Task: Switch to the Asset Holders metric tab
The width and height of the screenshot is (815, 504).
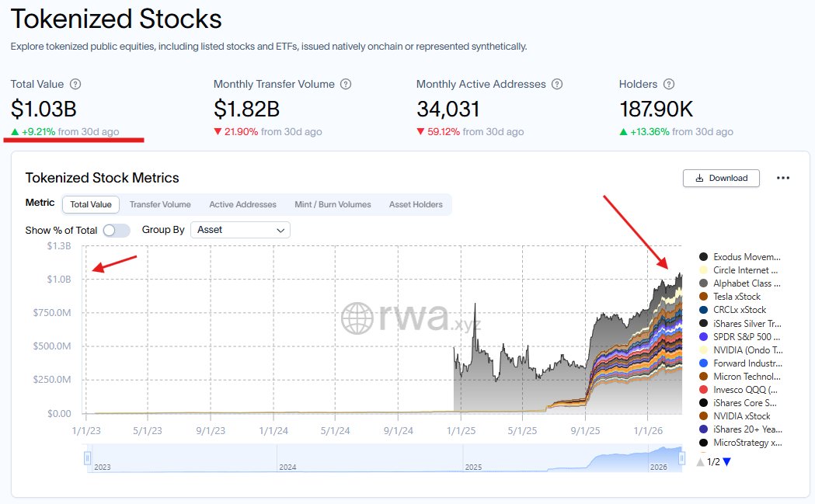Action: coord(416,205)
